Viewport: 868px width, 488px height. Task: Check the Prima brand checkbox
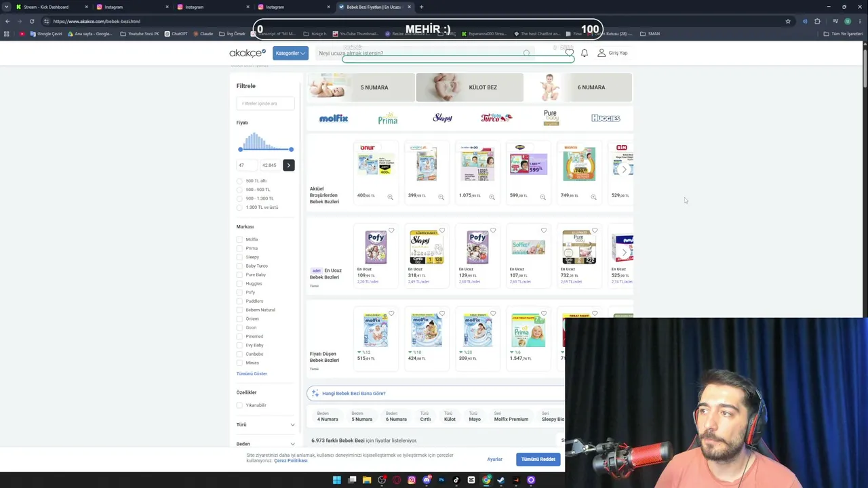coord(239,248)
